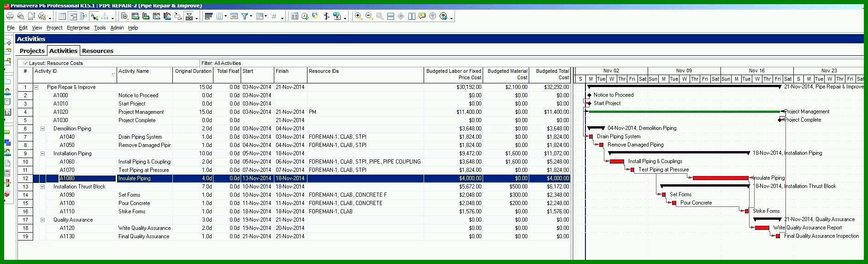The height and width of the screenshot is (264, 868).
Task: Open the Admin menu
Action: click(x=117, y=28)
